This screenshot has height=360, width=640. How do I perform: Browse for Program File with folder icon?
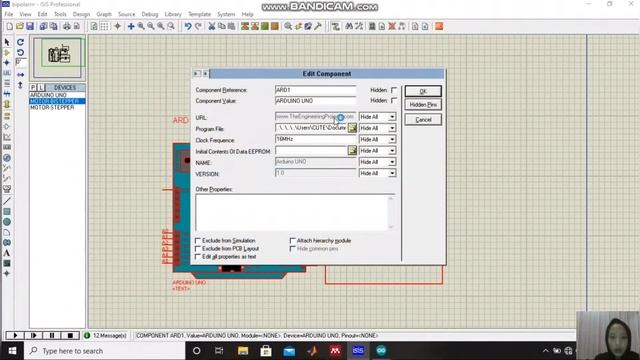point(352,128)
